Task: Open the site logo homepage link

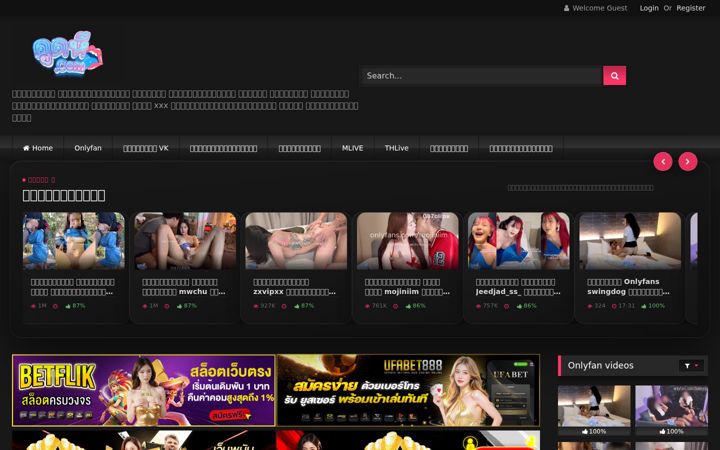Action: point(68,53)
